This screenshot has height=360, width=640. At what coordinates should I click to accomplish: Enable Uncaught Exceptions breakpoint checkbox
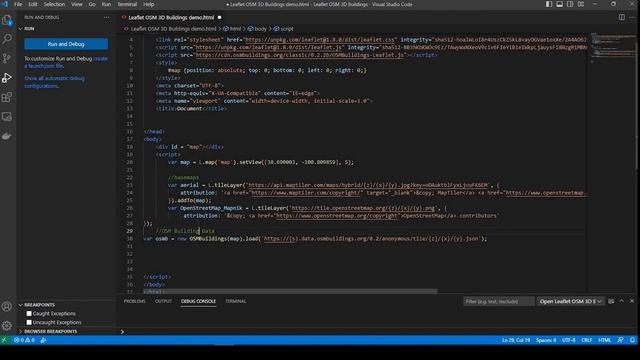29,322
